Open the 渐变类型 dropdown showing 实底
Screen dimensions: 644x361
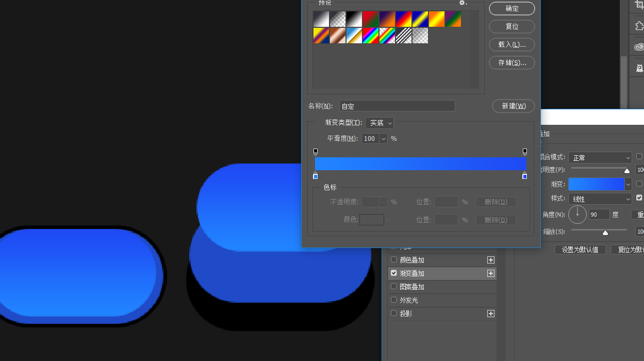pos(379,123)
